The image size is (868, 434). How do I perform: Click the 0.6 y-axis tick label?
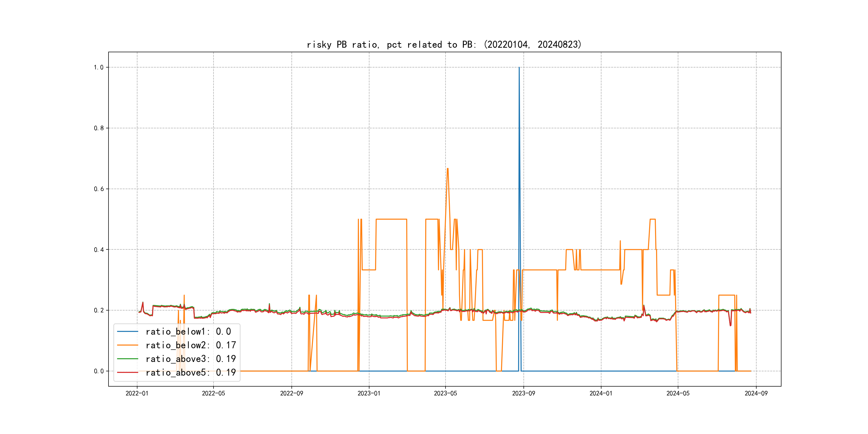click(98, 189)
